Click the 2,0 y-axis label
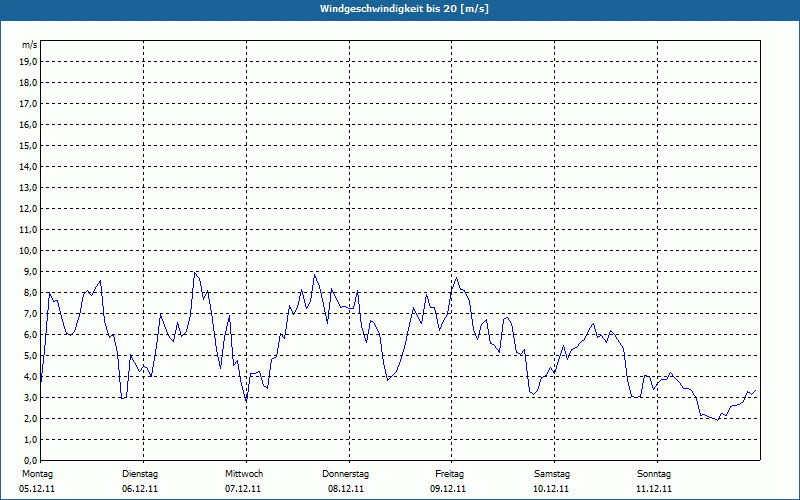This screenshot has width=800, height=500. pos(30,418)
